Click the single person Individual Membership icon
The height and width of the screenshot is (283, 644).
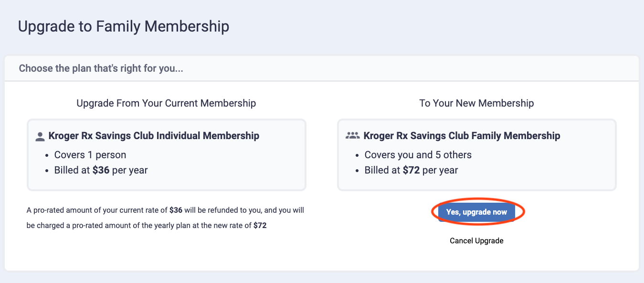(x=40, y=137)
